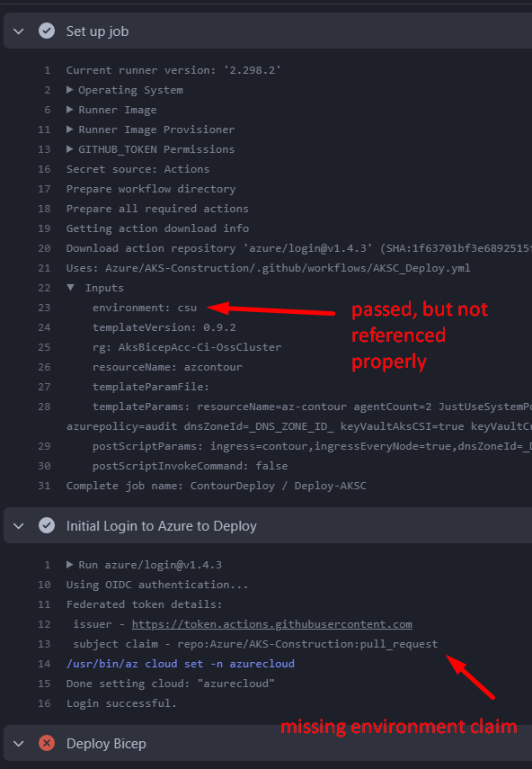Select the Set up job step header
The height and width of the screenshot is (769, 532).
tap(99, 30)
